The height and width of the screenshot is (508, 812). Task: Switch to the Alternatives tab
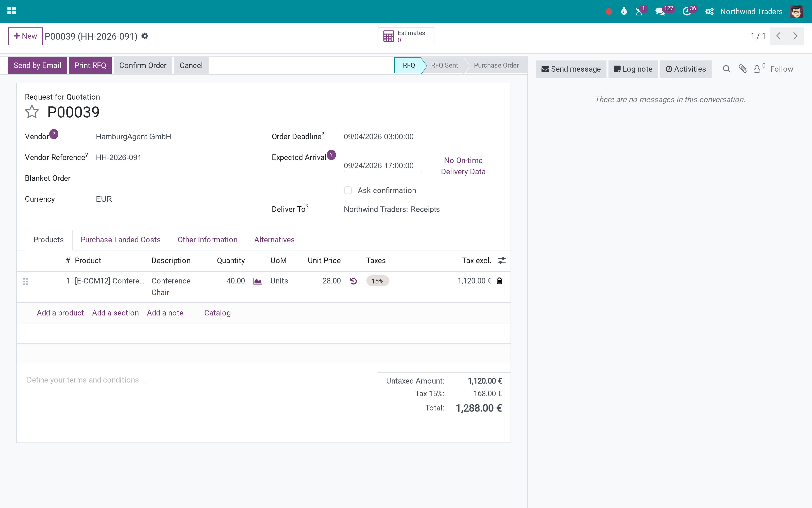[274, 240]
